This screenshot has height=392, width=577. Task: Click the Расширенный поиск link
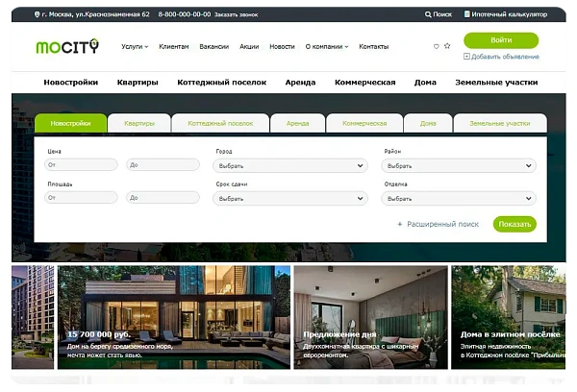click(442, 224)
